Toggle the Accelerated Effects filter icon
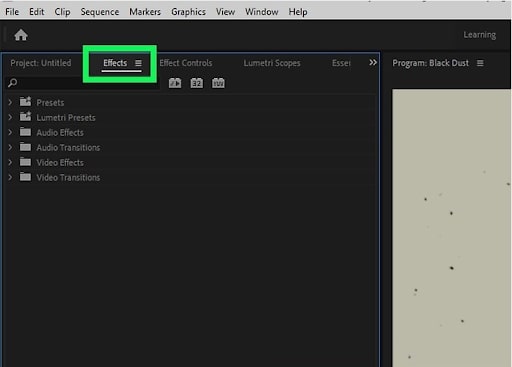The image size is (512, 367). tap(175, 83)
